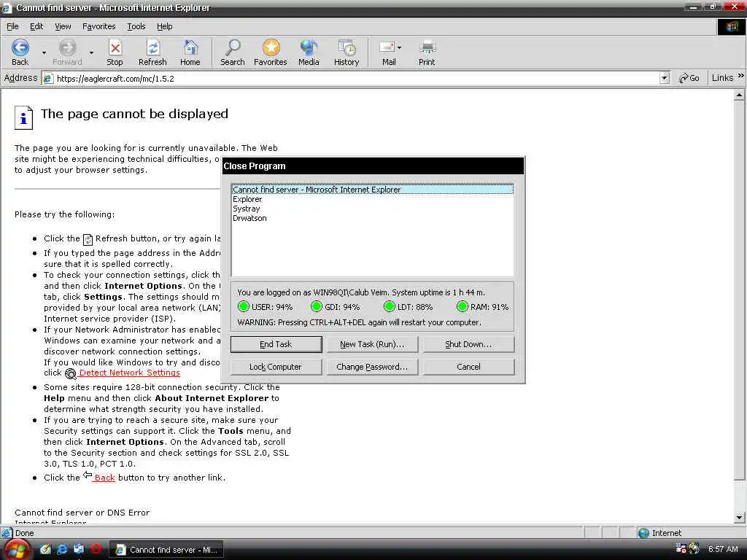Select 'Cannot find server - Microsoft Internet Explorer' task

pyautogui.click(x=373, y=190)
